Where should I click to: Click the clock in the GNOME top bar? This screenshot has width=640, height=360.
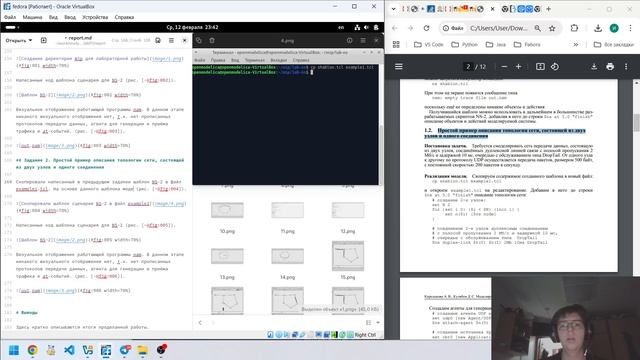pos(192,27)
